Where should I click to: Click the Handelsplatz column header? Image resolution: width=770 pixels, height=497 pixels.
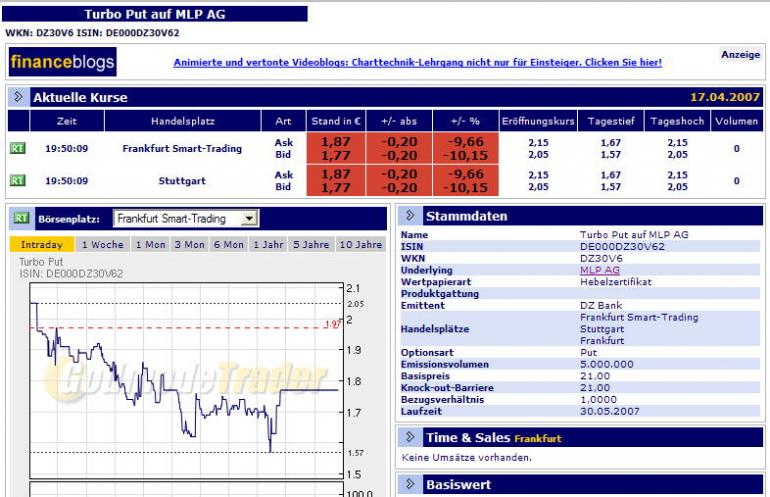pos(183,121)
